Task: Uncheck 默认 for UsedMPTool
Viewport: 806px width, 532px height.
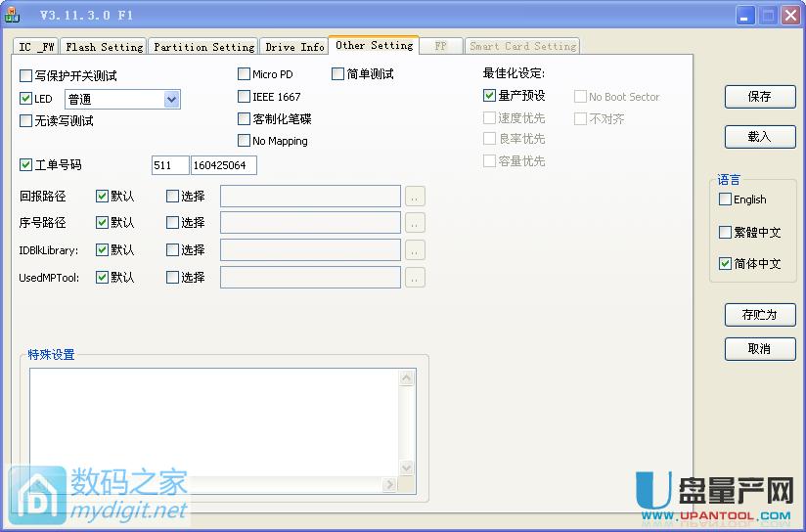Action: 102,278
